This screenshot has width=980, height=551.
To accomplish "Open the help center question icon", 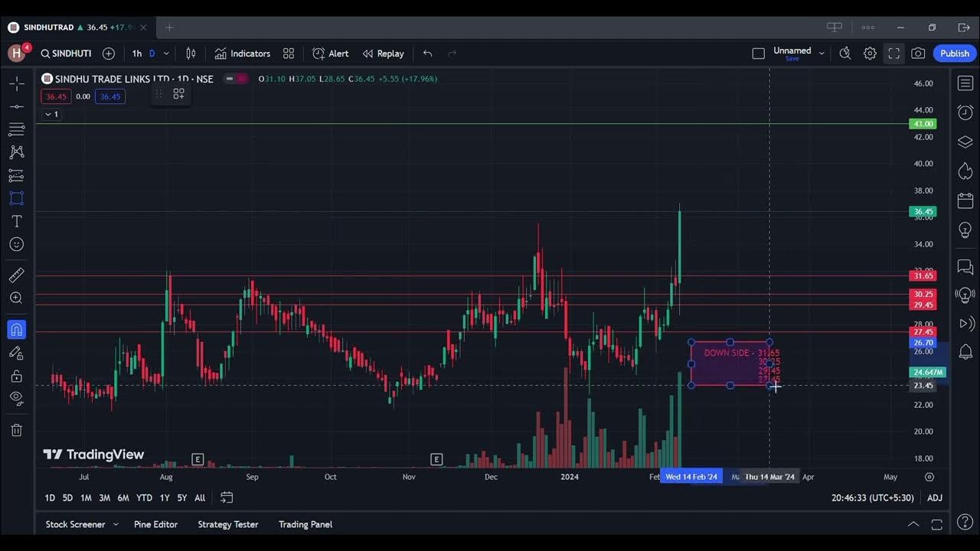I will 965,523.
